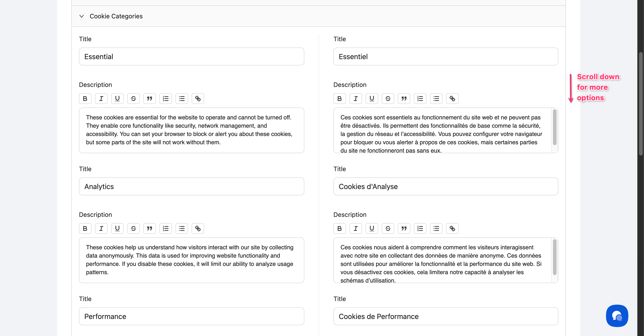644x336 pixels.
Task: Click the Essential title input field
Action: point(191,57)
